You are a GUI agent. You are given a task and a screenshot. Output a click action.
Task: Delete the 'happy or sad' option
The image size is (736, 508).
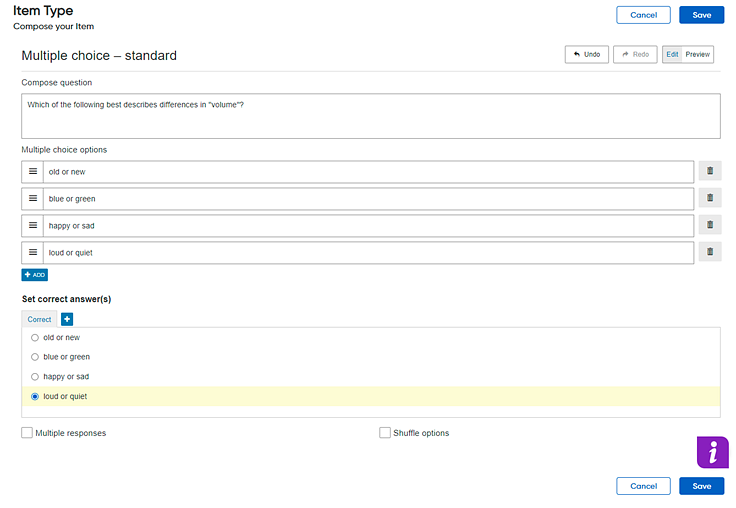pos(710,225)
